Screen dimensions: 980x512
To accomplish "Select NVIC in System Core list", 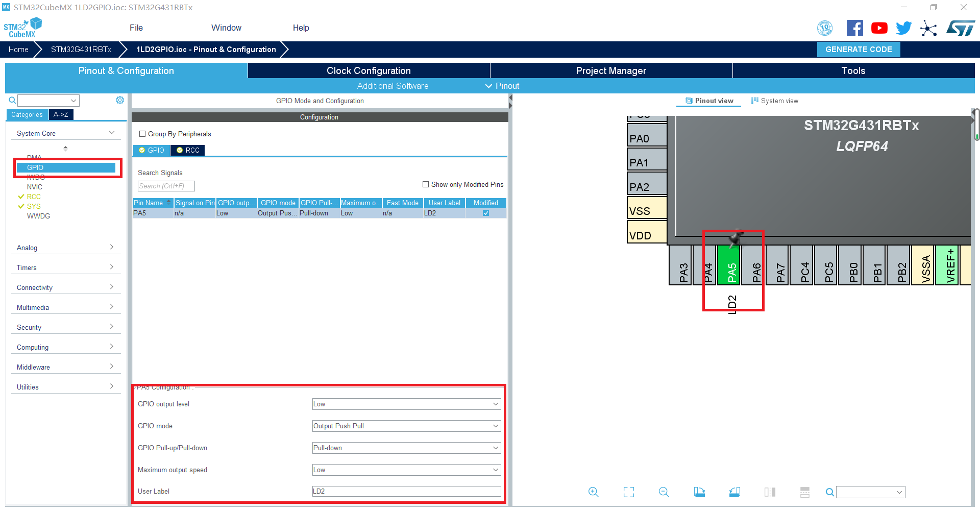I will (35, 187).
